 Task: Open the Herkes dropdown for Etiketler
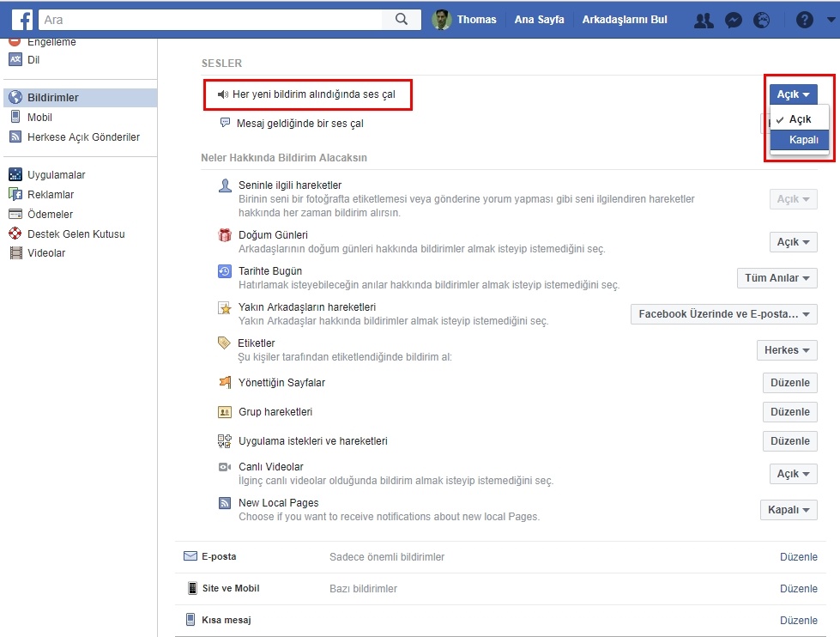787,350
